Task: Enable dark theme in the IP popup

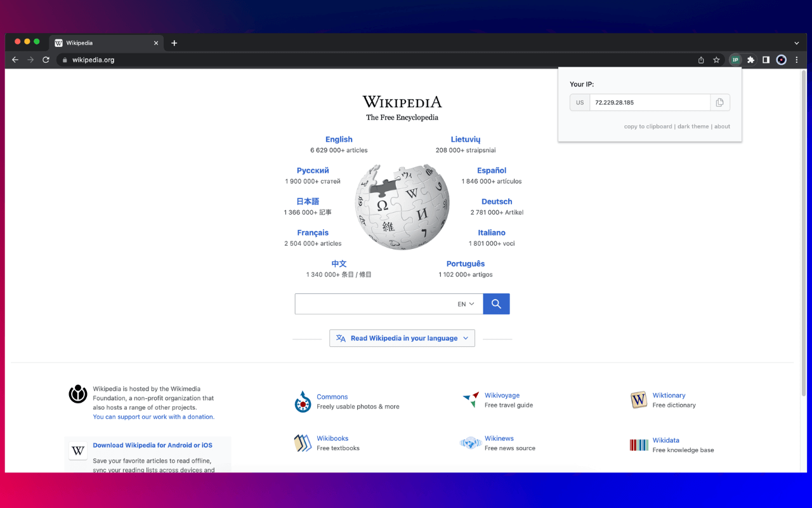Action: coord(693,126)
